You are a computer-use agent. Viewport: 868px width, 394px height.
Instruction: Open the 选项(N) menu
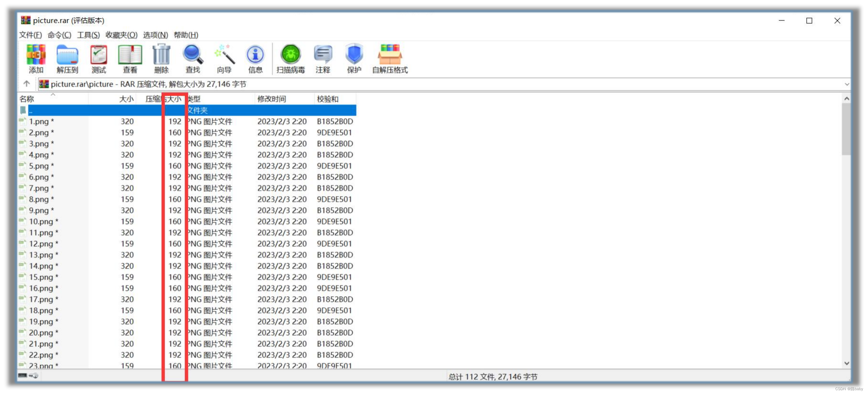click(155, 35)
